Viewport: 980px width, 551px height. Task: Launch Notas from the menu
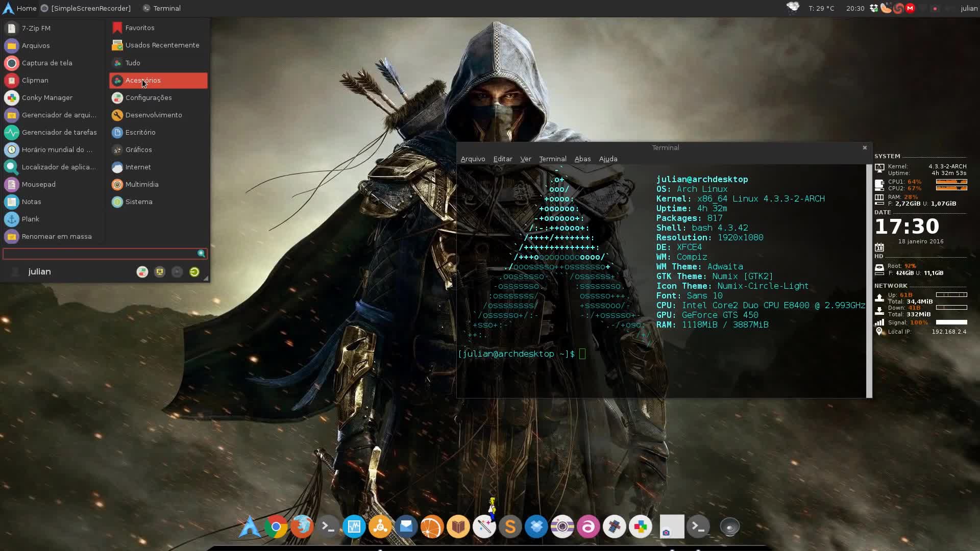53,202
